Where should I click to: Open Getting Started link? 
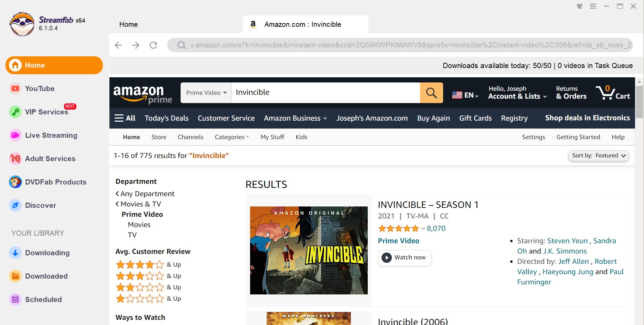pyautogui.click(x=578, y=137)
